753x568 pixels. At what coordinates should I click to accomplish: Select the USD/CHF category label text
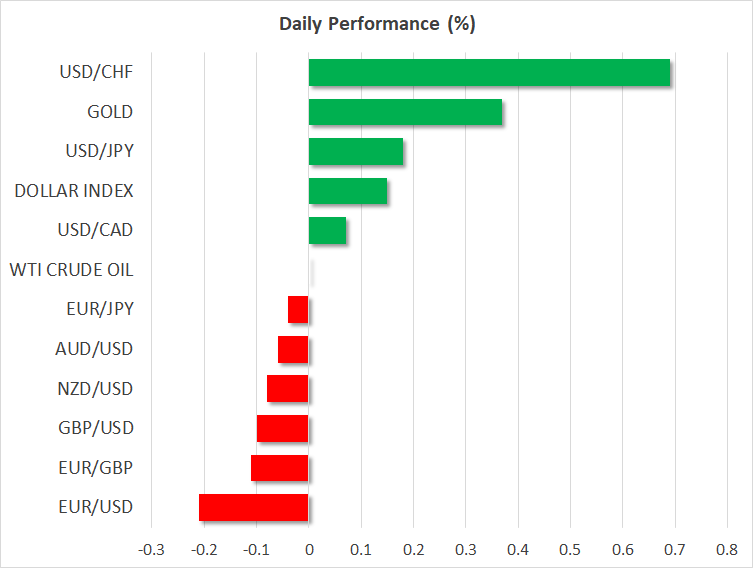[98, 72]
